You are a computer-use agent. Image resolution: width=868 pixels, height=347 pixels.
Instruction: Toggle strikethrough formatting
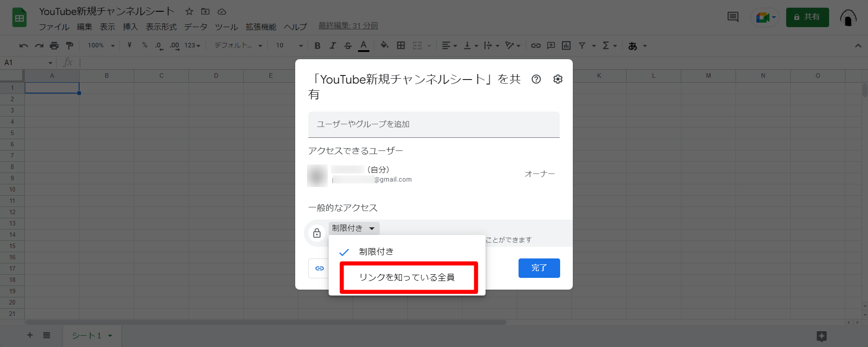coord(348,46)
